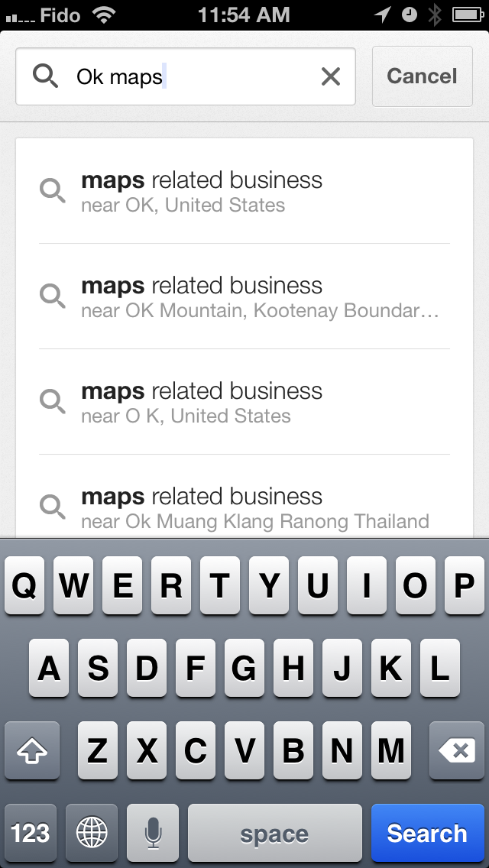This screenshot has height=868, width=489.
Task: Tap the space bar
Action: 274,833
